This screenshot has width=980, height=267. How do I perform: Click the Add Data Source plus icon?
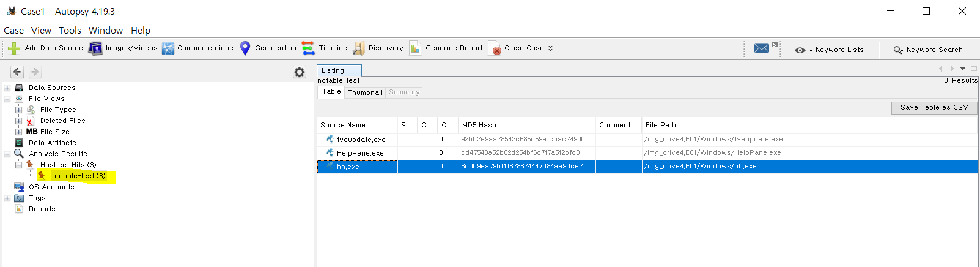point(14,48)
